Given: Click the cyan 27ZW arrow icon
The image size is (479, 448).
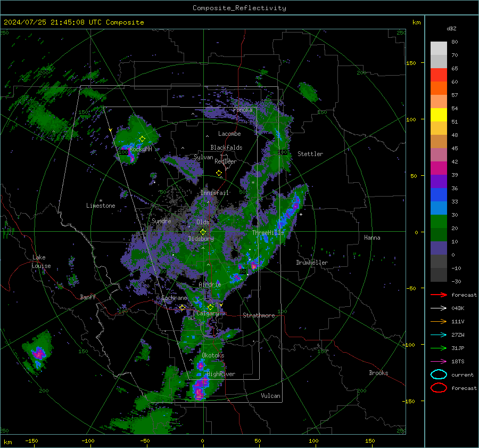Looking at the screenshot, I should pos(439,335).
